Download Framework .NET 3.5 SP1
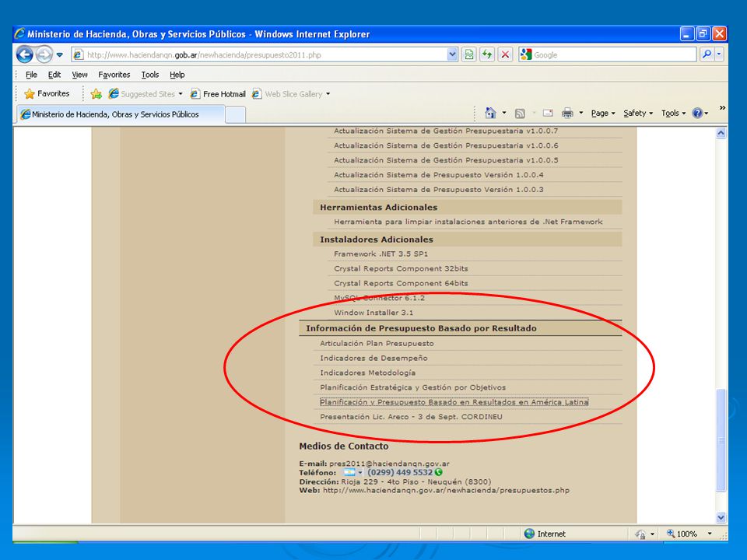The height and width of the screenshot is (560, 747). point(381,254)
